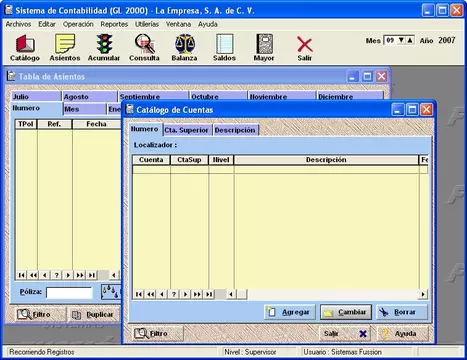Click the Ayuda button in Catálogo de Cuentas
Image resolution: width=467 pixels, height=360 pixels.
pos(402,333)
